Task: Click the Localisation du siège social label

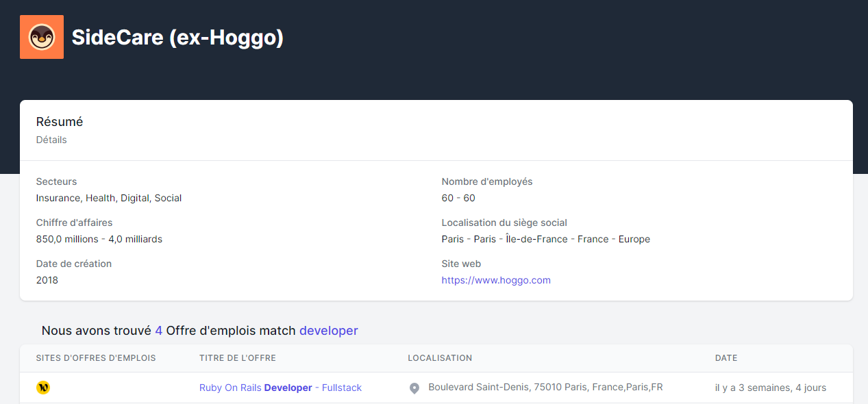Action: pyautogui.click(x=504, y=223)
